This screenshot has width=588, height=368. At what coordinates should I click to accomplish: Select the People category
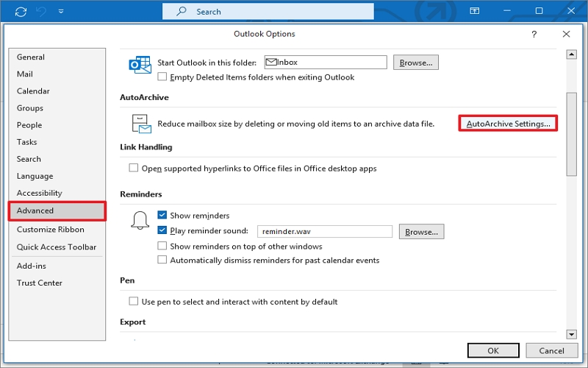coord(57,125)
